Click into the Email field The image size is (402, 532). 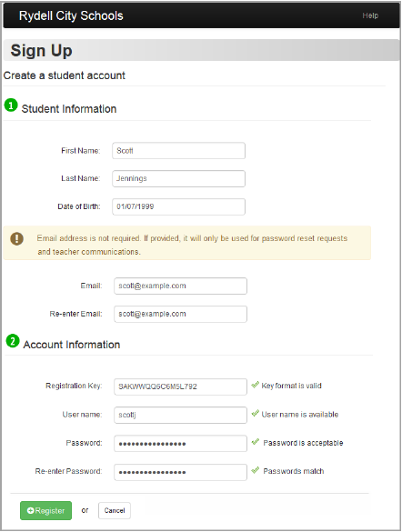[180, 286]
